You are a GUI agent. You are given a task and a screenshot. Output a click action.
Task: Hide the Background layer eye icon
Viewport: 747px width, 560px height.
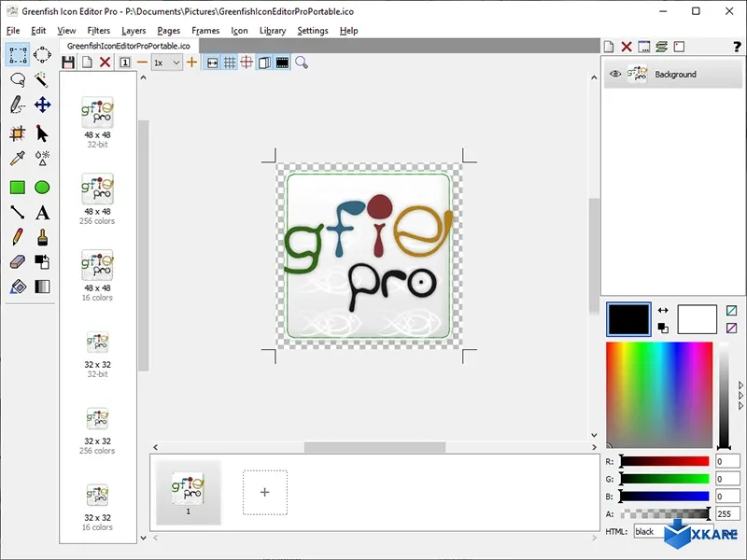[x=615, y=74]
